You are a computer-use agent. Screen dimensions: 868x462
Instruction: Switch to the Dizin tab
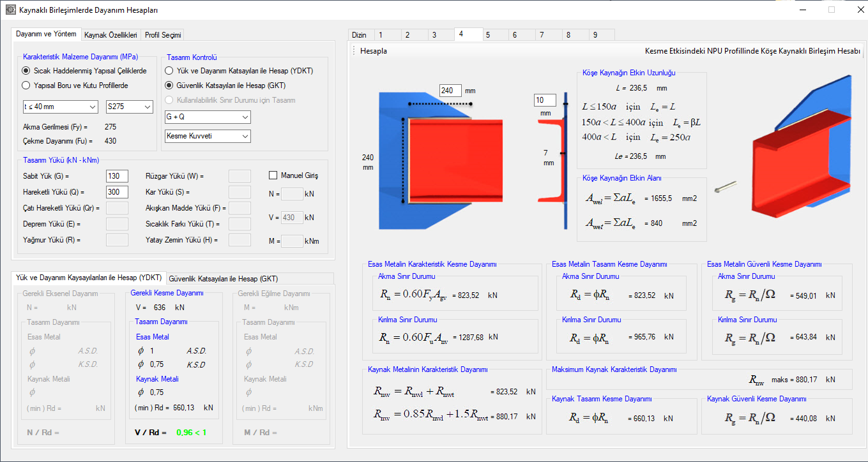360,35
